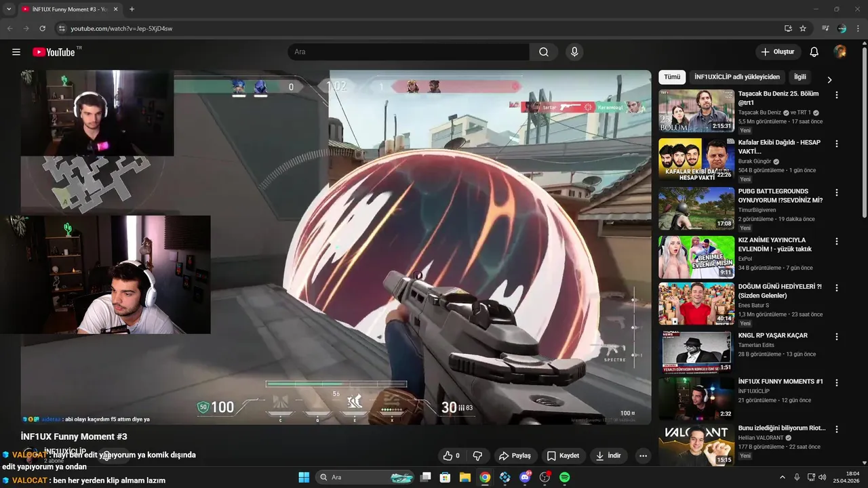Bookmark this page with the star icon
Screen dimensions: 868x488
pyautogui.click(x=803, y=28)
